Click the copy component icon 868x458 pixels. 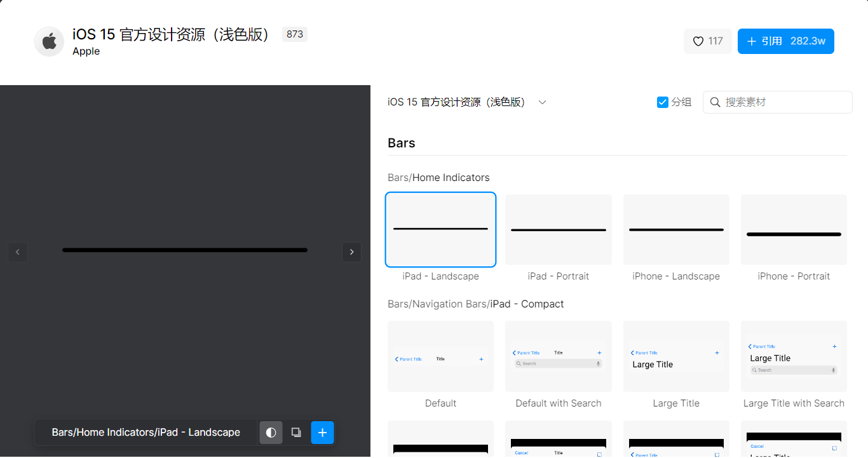coord(296,433)
